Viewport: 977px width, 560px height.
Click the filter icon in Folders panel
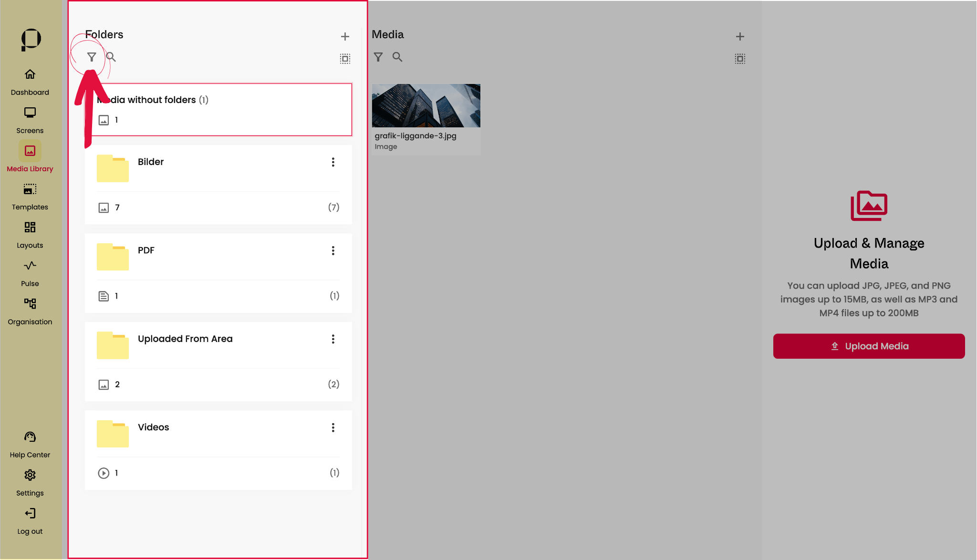[92, 57]
